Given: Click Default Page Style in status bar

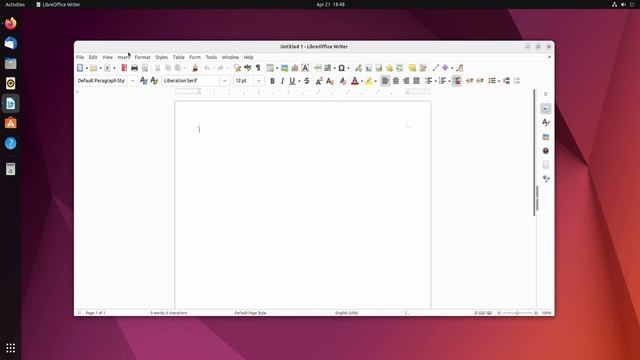Looking at the screenshot, I should coord(250,313).
